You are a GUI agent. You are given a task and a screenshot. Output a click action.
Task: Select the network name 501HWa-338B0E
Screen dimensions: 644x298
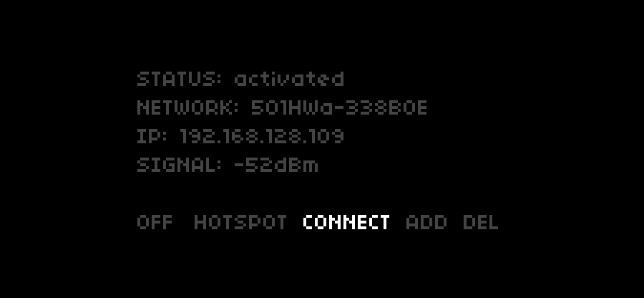pos(339,107)
